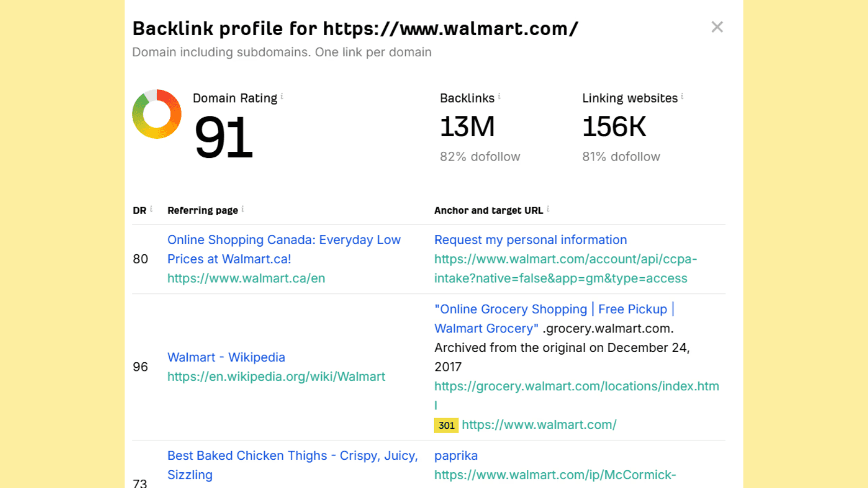
Task: Close the backlink profile dialog
Action: click(x=717, y=27)
